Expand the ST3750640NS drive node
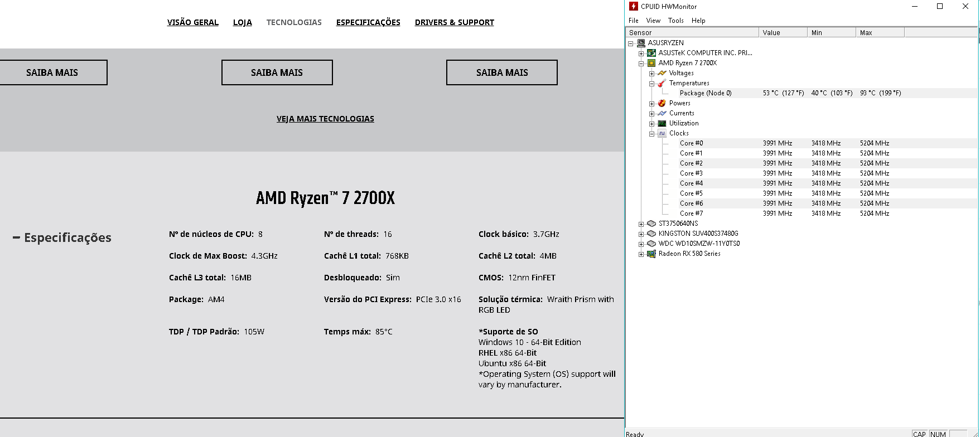This screenshot has width=980, height=437. tap(641, 224)
